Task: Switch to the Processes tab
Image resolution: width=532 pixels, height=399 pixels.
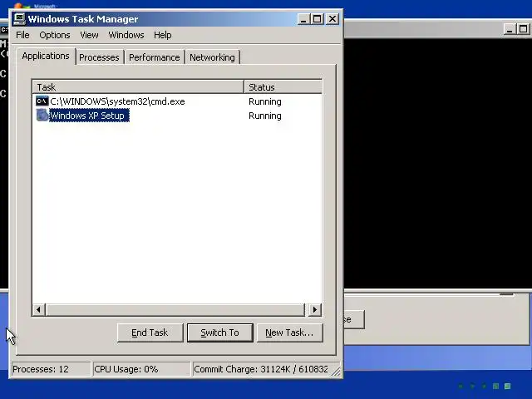Action: click(99, 57)
